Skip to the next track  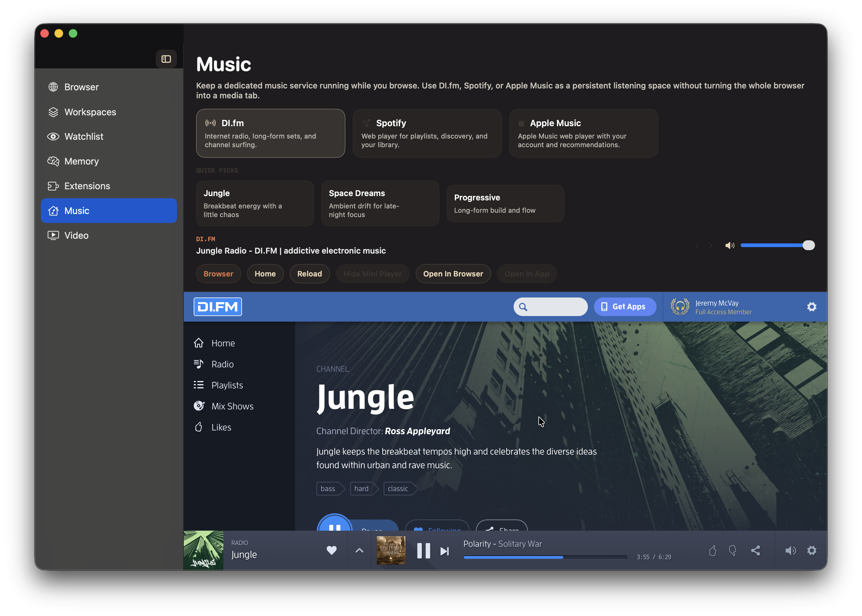tap(444, 551)
